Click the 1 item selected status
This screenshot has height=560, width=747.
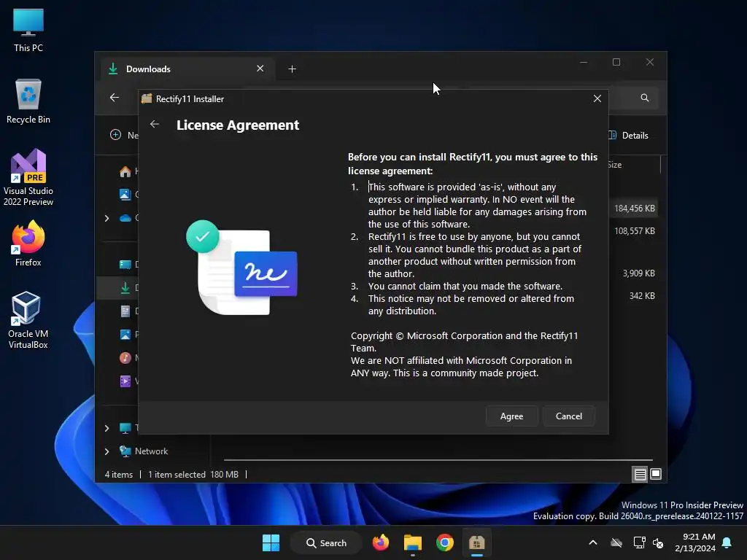(177, 474)
